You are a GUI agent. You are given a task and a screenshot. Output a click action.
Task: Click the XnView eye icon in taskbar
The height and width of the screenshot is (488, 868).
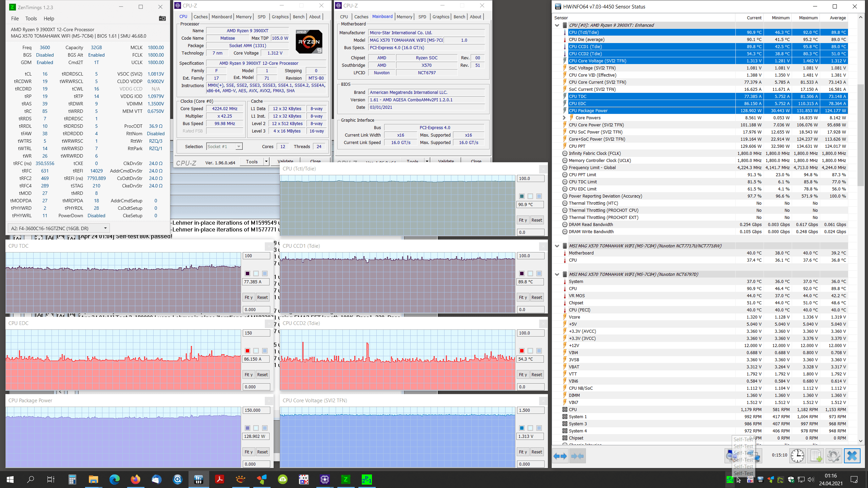241,480
